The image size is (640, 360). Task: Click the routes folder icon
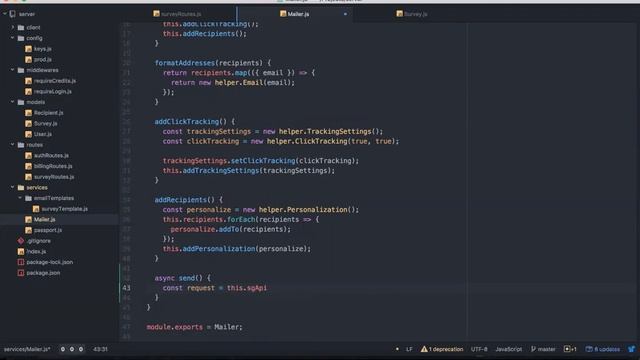(21, 145)
